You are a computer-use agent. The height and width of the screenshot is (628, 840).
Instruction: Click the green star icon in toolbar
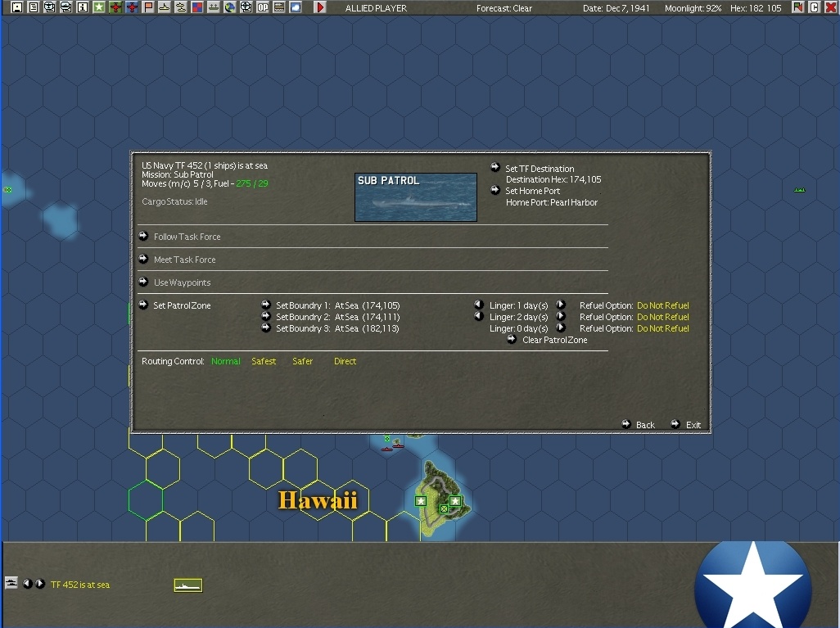pyautogui.click(x=98, y=7)
